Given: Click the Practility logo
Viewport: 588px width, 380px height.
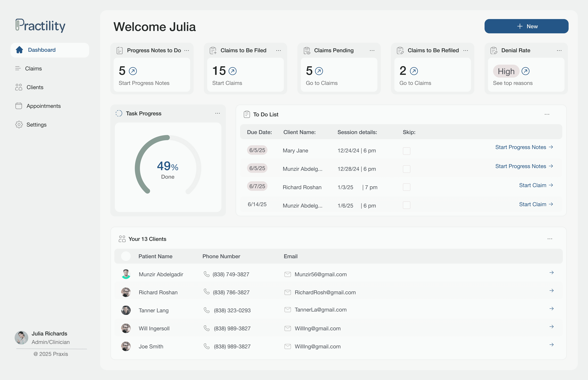Looking at the screenshot, I should pyautogui.click(x=40, y=26).
